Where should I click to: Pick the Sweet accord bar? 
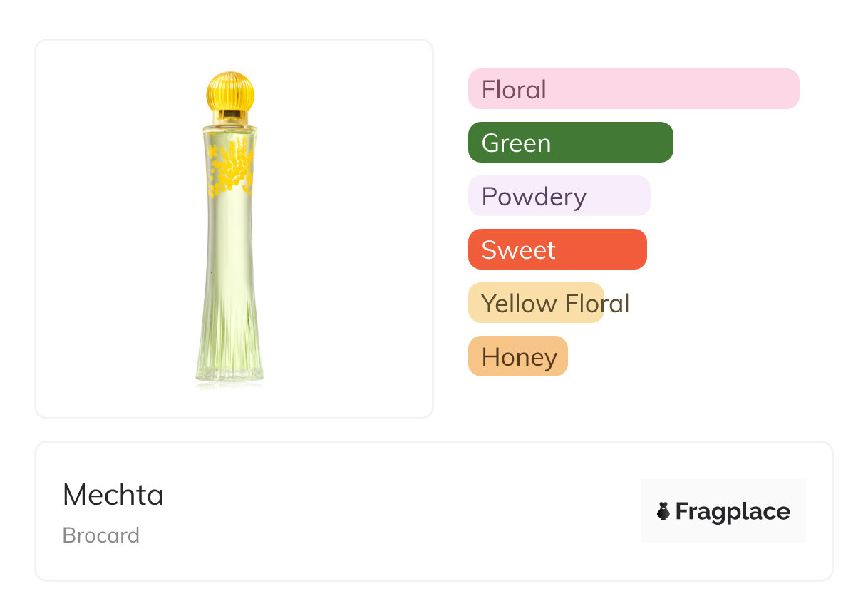(x=557, y=250)
